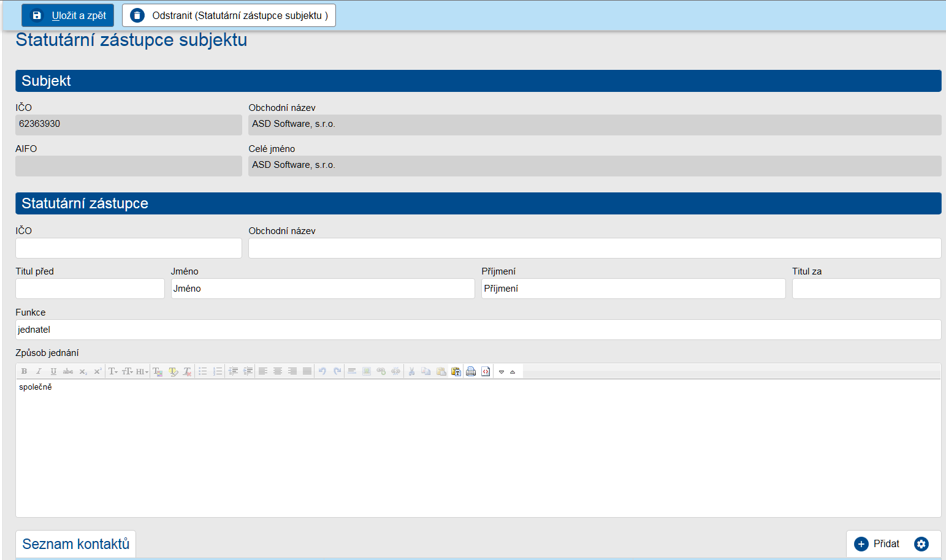Toggle underline formatting in the editor
This screenshot has width=946, height=560.
(x=53, y=371)
